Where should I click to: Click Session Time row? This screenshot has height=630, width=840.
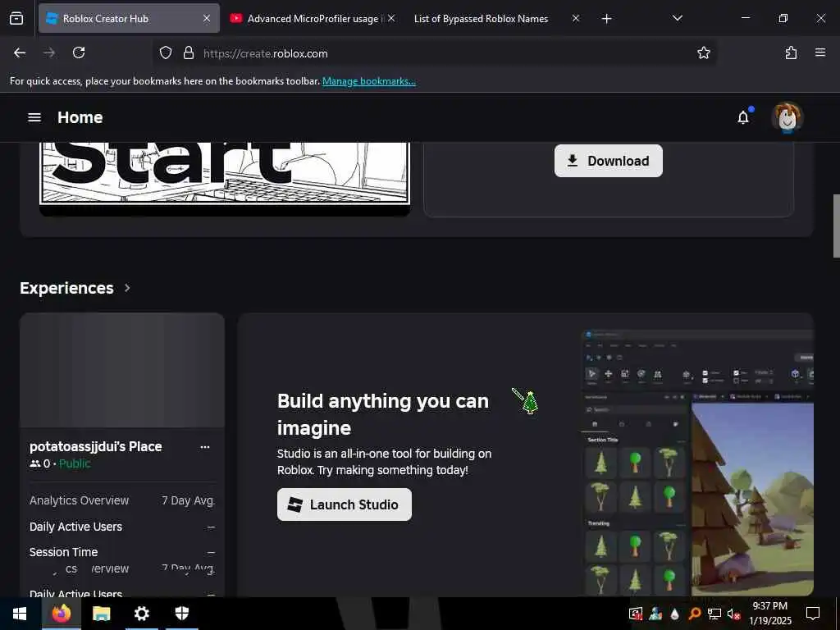coord(122,552)
